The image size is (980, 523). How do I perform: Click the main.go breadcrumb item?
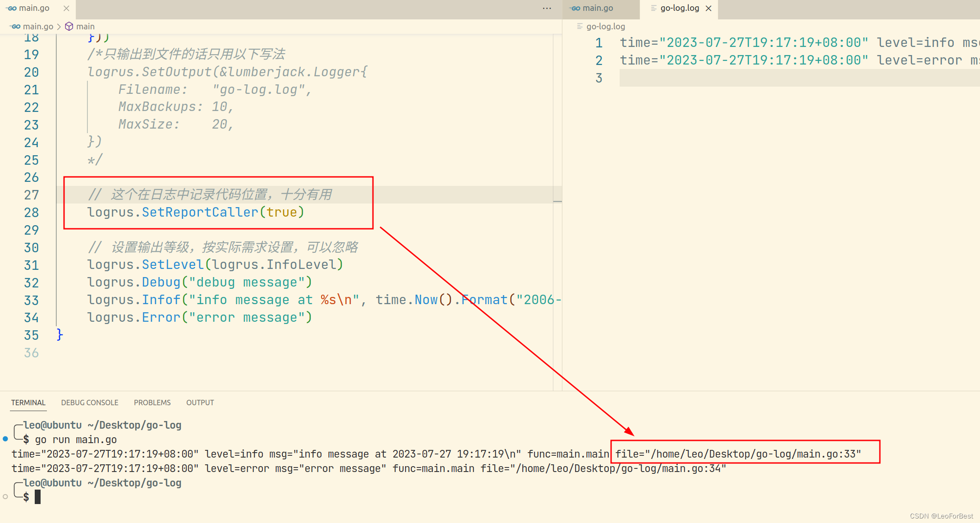(x=38, y=27)
